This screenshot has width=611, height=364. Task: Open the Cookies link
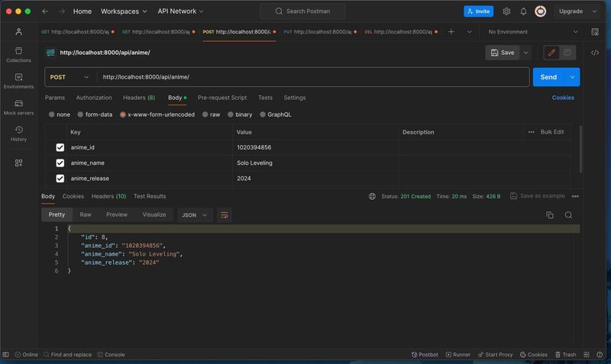click(x=563, y=98)
